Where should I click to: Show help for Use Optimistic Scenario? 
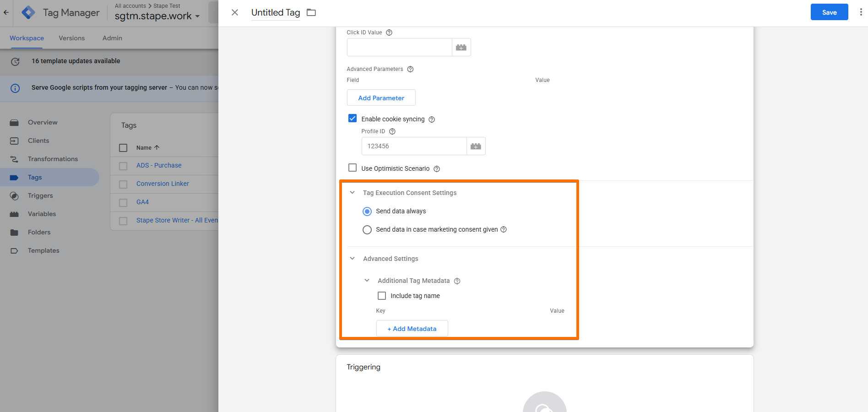click(437, 169)
